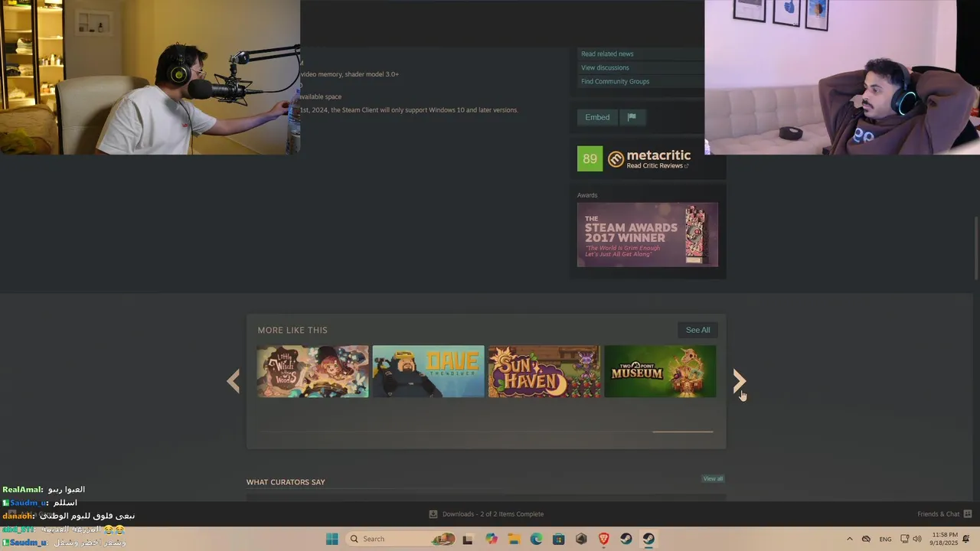Viewport: 980px width, 551px height.
Task: Click Friends & Chat icon
Action: [968, 514]
